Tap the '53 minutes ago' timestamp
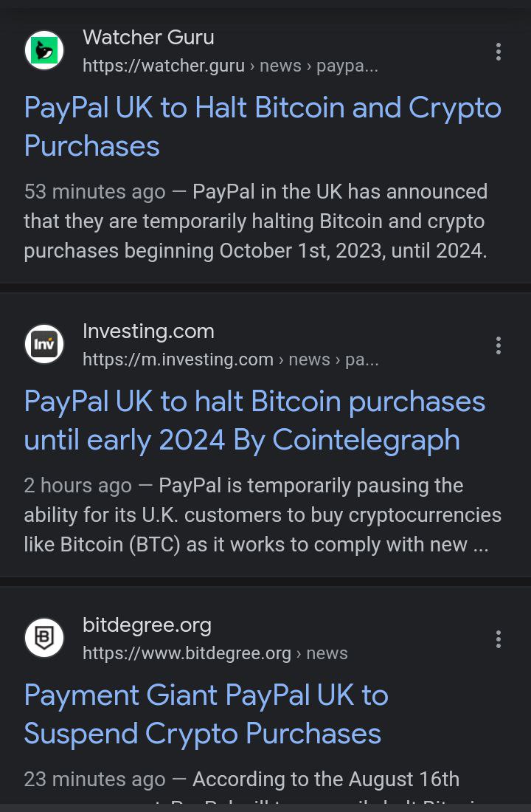531x812 pixels. click(x=94, y=192)
